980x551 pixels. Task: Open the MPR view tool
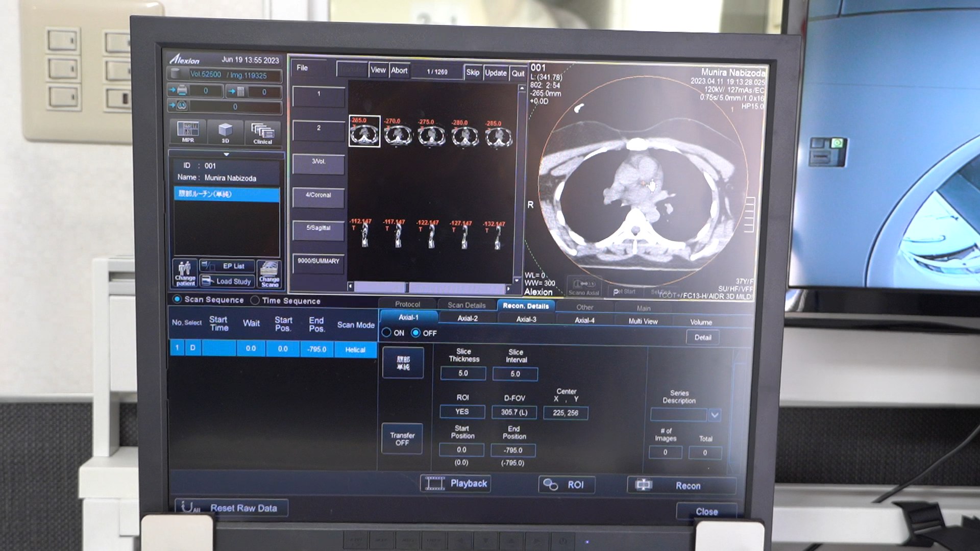click(188, 132)
